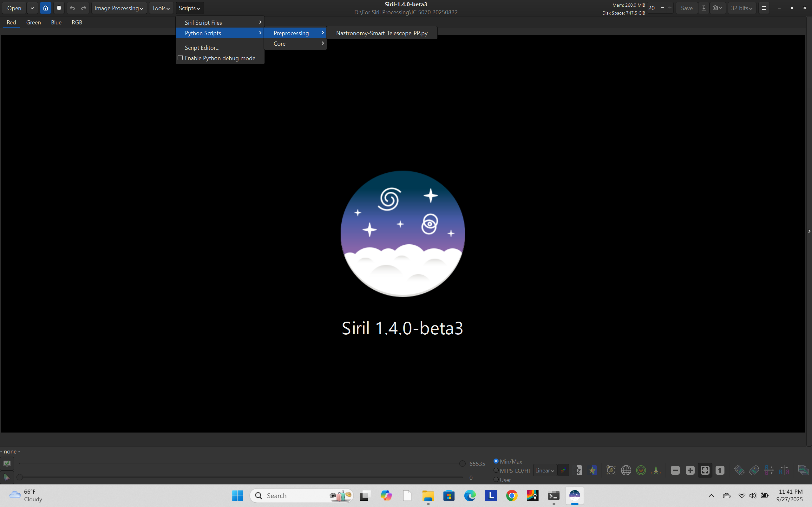Screen dimensions: 812x507
Task: Open Script Editor from menu
Action: [202, 48]
